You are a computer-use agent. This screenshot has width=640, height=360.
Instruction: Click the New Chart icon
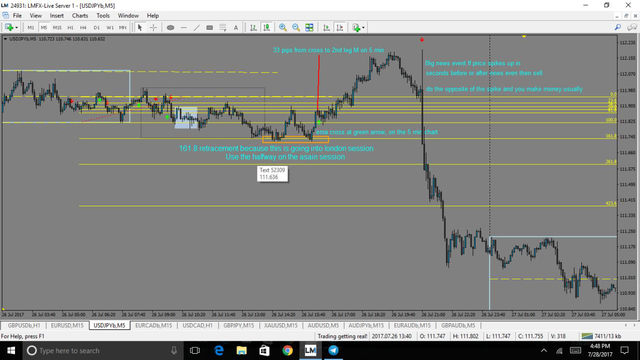point(9,27)
